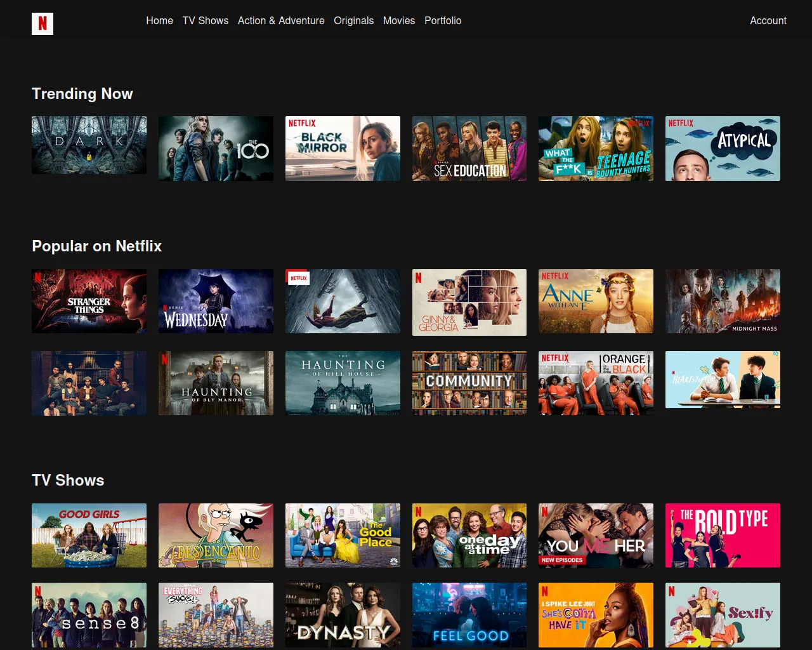Select Action & Adventure in the navigation
This screenshot has height=650, width=812.
point(281,20)
